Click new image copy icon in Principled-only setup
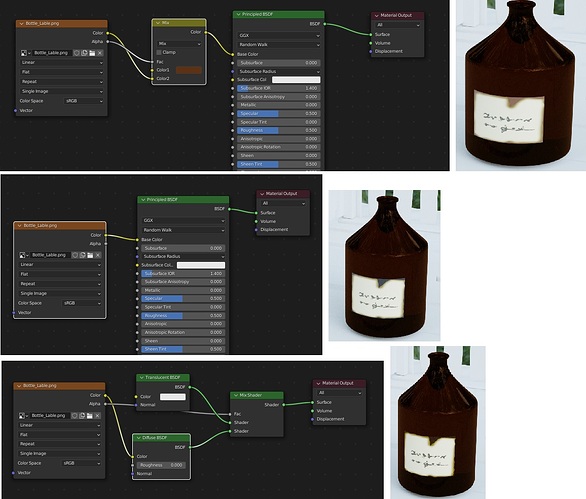The image size is (586, 499). 82,255
